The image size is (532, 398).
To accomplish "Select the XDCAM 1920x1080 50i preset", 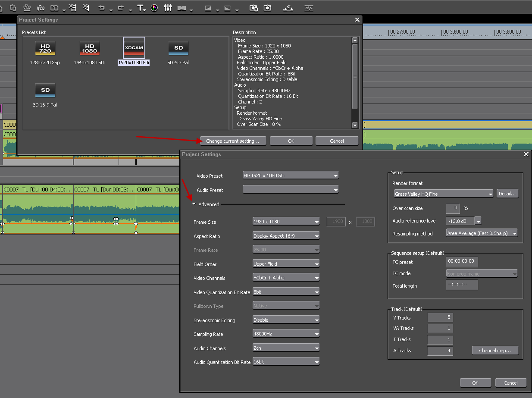I will 134,48.
